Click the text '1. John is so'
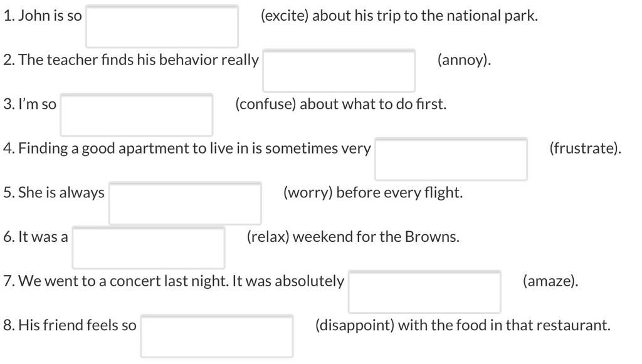This screenshot has width=642, height=364. [x=43, y=16]
